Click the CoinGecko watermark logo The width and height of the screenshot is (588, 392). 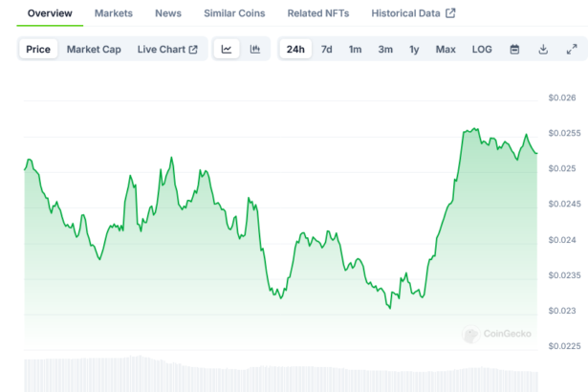[x=497, y=334]
